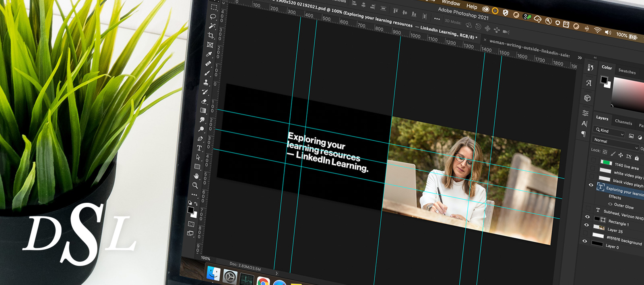Open the Properties sliders panel icon
644x285 pixels.
[585, 113]
